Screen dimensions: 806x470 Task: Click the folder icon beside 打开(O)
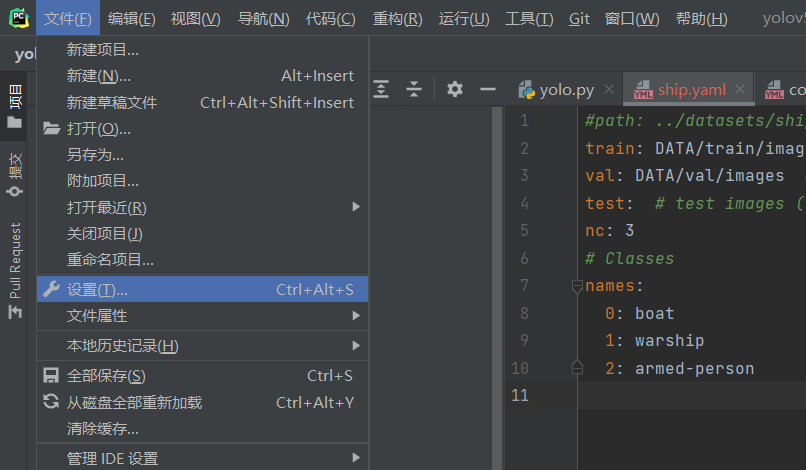[x=51, y=128]
